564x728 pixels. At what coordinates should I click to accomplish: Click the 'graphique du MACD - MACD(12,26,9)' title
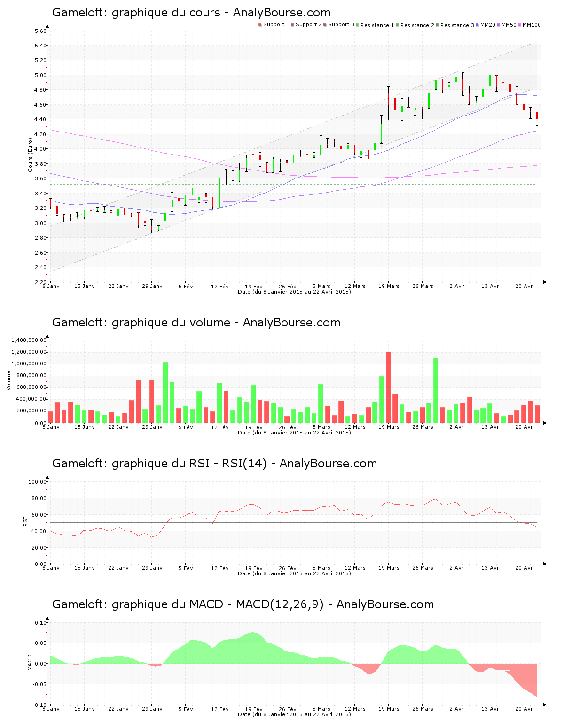218,604
